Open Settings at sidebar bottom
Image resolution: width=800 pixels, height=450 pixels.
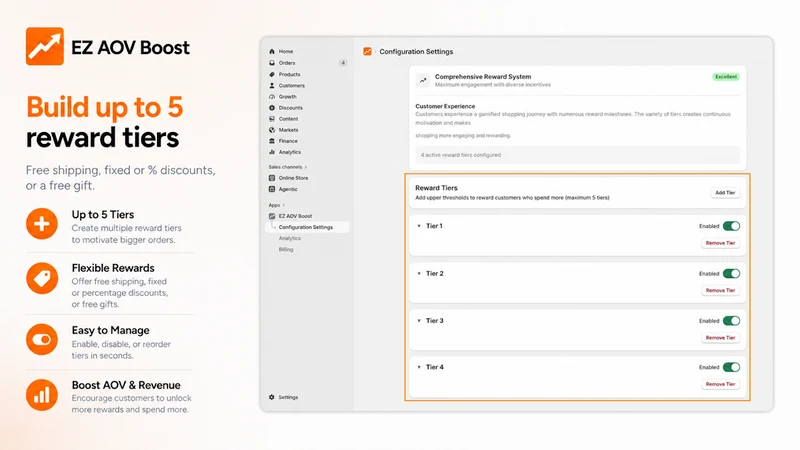click(288, 397)
